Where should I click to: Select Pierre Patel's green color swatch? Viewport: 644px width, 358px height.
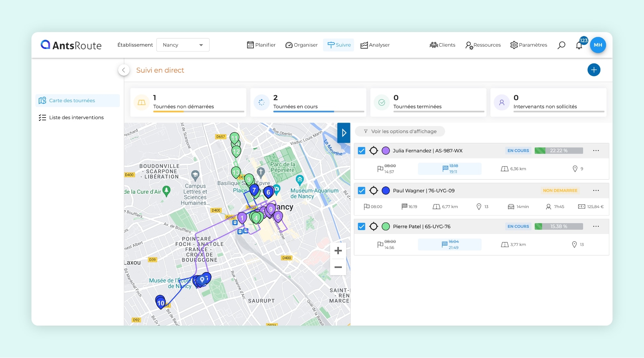click(386, 226)
